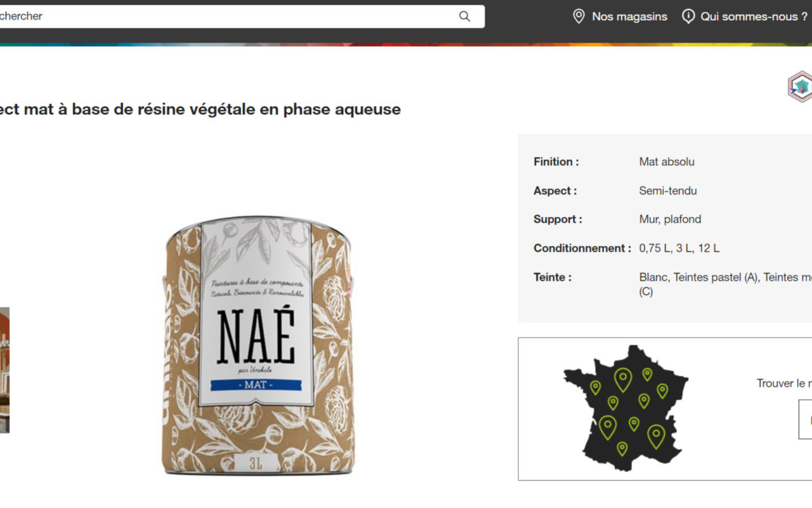Click the Teinte value starting with Blanc
Image resolution: width=812 pixels, height=508 pixels.
coord(725,284)
